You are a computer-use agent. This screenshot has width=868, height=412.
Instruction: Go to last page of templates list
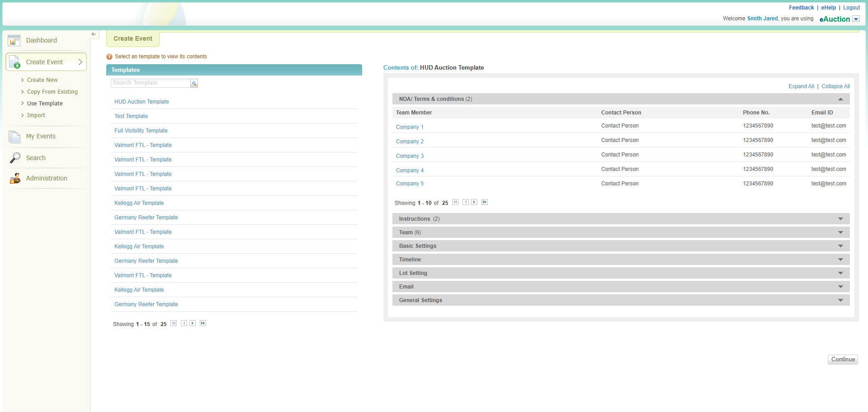tap(203, 323)
